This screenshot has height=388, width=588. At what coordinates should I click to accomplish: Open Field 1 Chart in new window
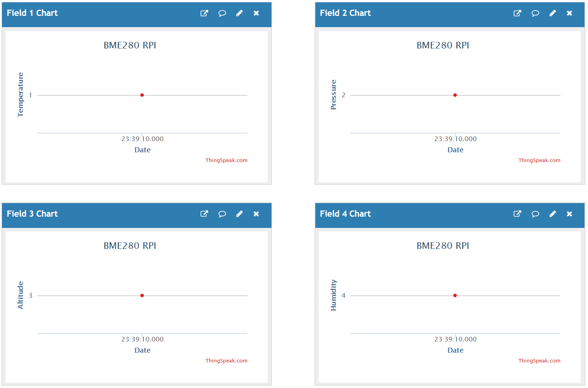point(204,13)
